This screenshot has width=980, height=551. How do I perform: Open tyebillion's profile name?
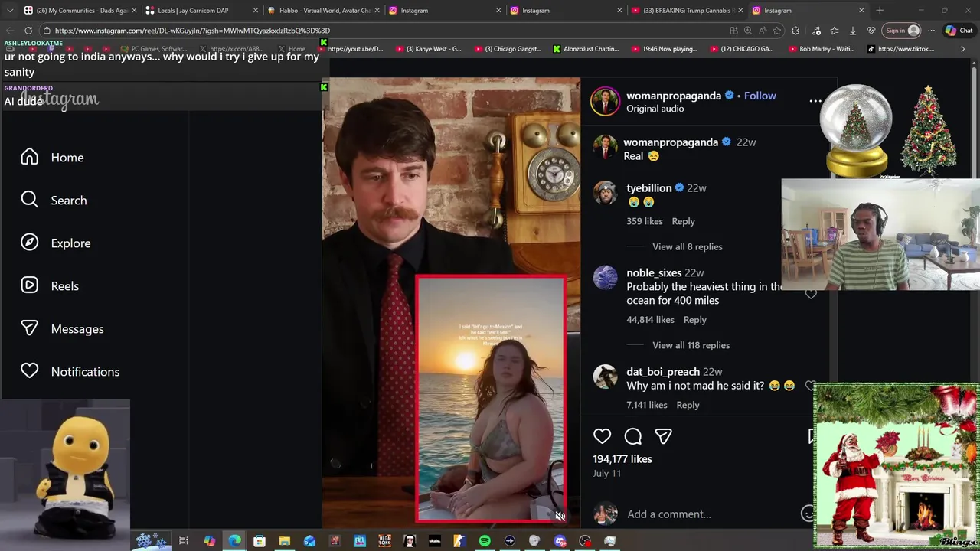click(648, 188)
